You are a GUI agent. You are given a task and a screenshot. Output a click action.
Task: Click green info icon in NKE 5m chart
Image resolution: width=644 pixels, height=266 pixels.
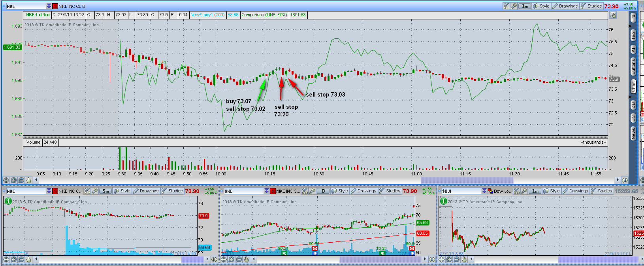coord(8,201)
